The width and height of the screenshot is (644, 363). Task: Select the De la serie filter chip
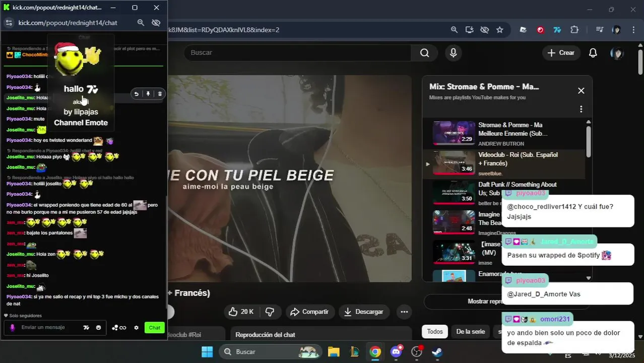point(471,332)
